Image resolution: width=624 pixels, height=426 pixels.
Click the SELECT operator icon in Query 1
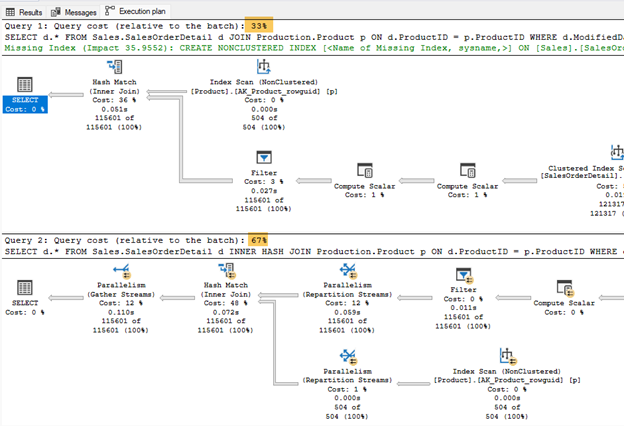[25, 84]
